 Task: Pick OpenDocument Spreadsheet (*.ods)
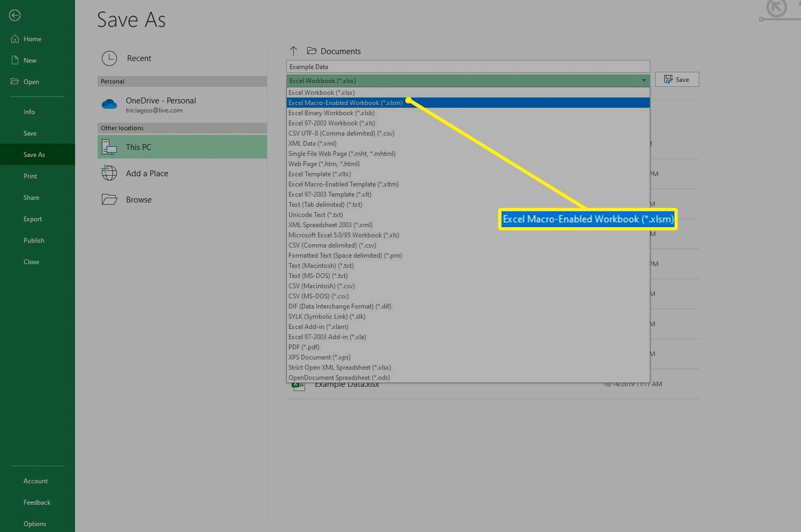[x=468, y=378]
